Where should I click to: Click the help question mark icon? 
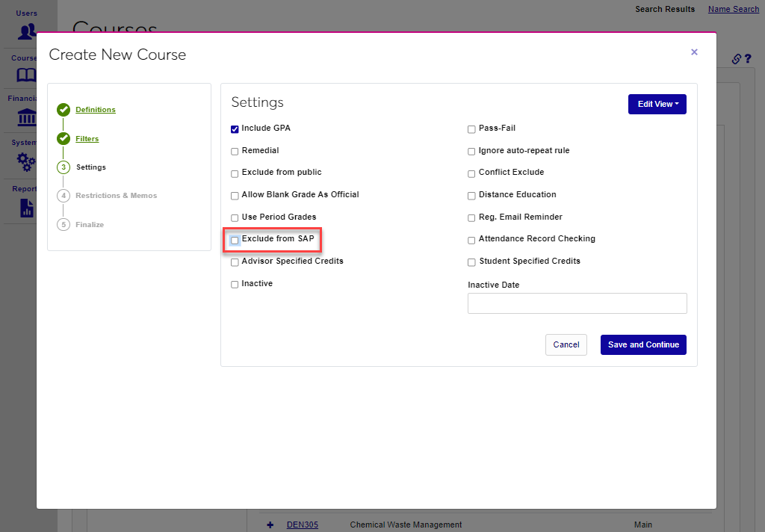pos(747,59)
